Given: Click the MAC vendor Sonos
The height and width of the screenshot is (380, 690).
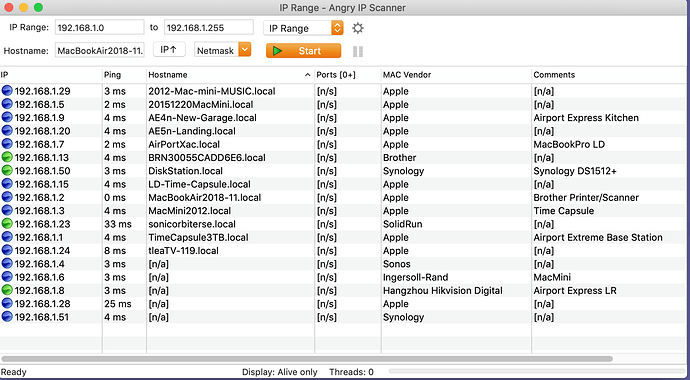Looking at the screenshot, I should pos(396,264).
